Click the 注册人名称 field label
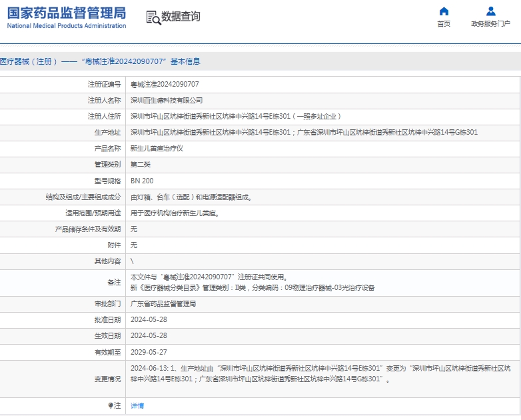 105,101
